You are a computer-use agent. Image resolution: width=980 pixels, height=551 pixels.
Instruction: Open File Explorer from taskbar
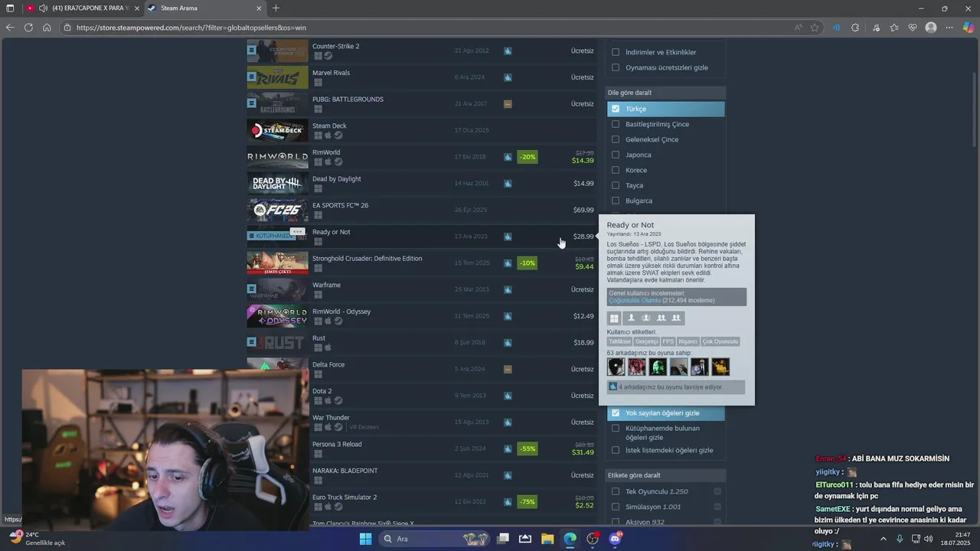pyautogui.click(x=547, y=539)
